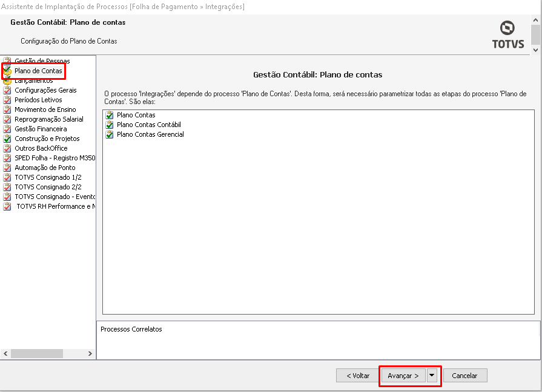Select Outros BackOffice tree item
This screenshot has height=392, width=542.
pos(41,148)
